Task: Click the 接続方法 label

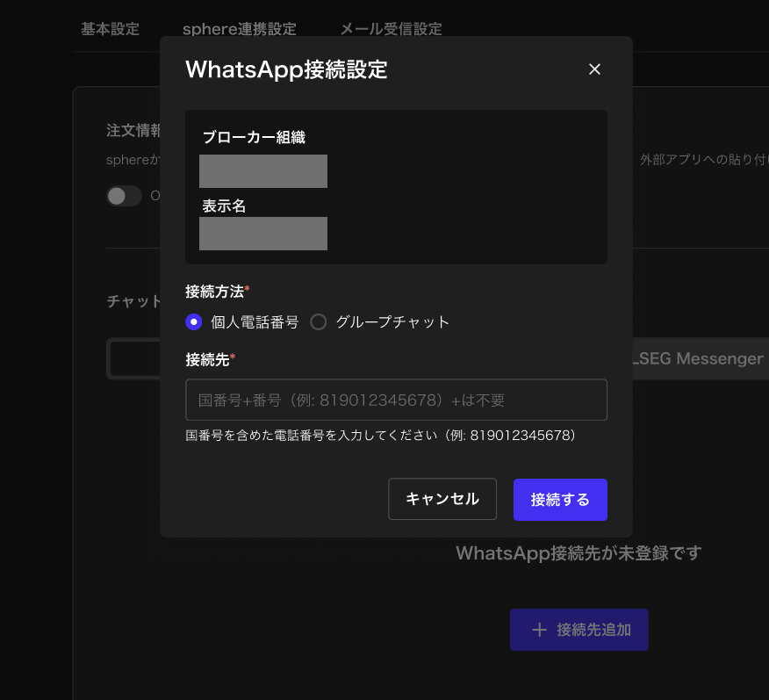Action: [217, 292]
